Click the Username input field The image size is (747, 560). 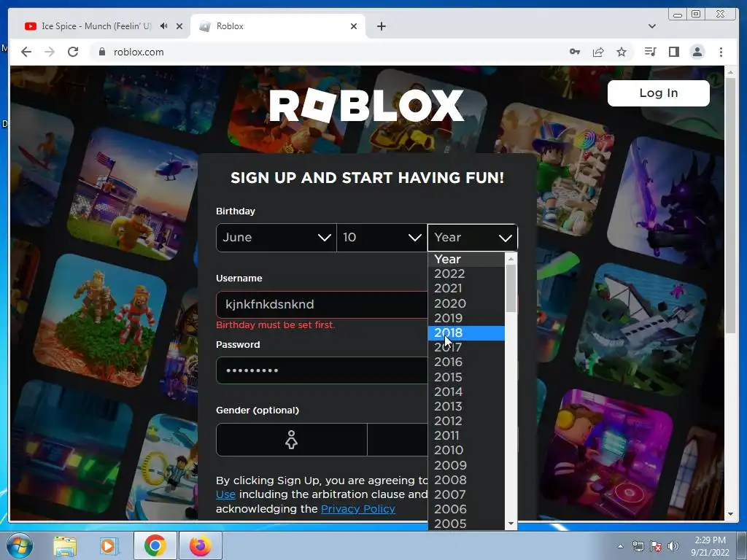[x=322, y=304]
